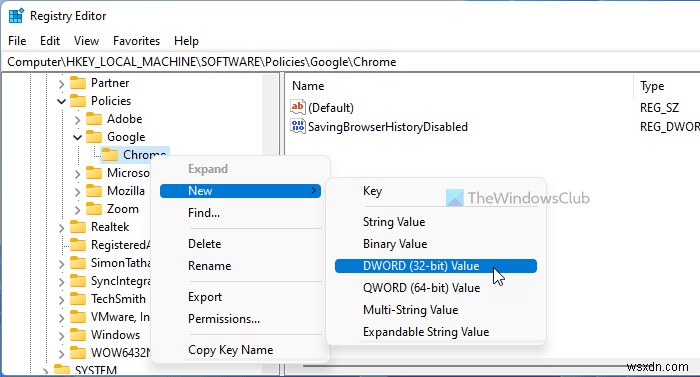The width and height of the screenshot is (700, 377).
Task: Select the Chrome tree item label
Action: point(144,155)
